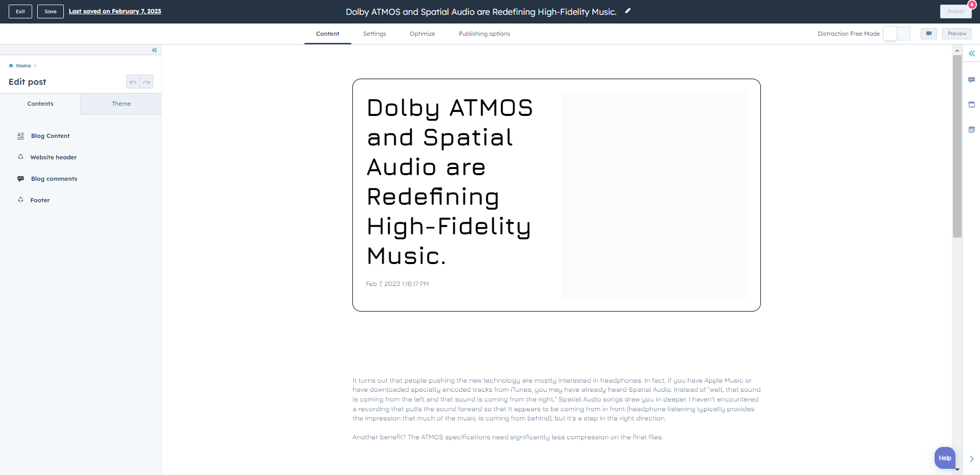
Task: Collapse the right sidebar with double chevron
Action: coord(971,54)
